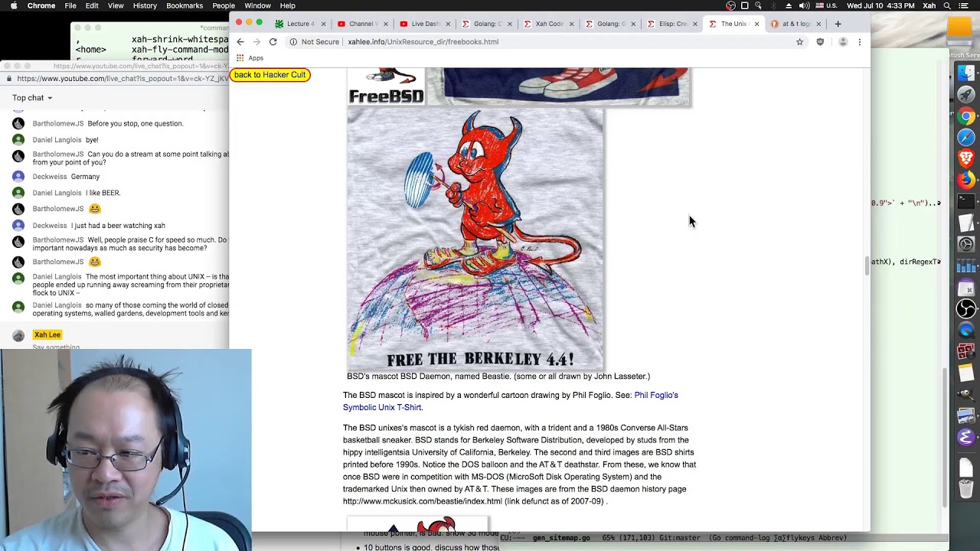Screen dimensions: 980x551
Task: Open Chrome's three-dot menu
Action: click(859, 42)
